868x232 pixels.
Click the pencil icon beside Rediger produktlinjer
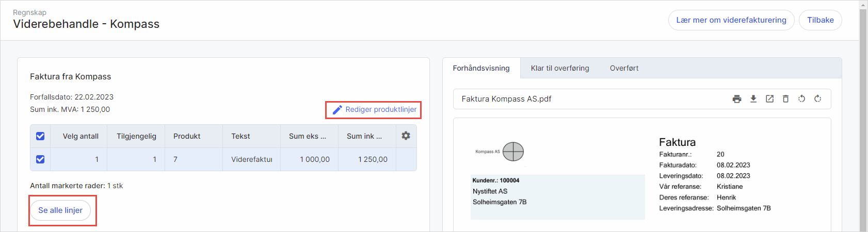[337, 110]
